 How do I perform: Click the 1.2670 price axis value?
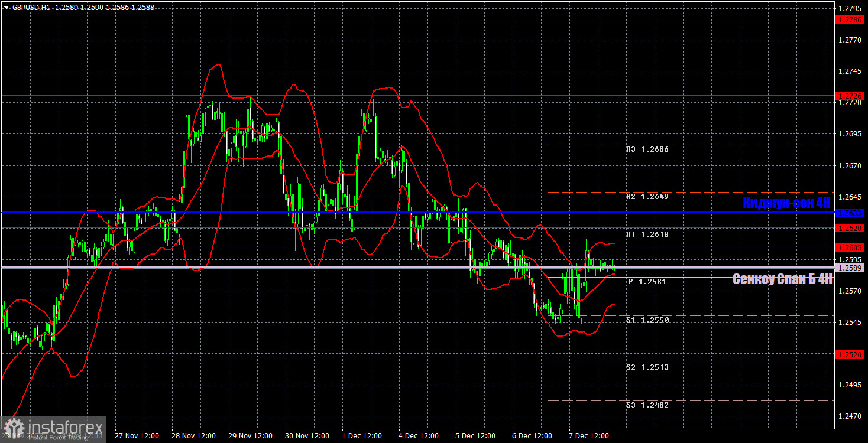coord(850,166)
